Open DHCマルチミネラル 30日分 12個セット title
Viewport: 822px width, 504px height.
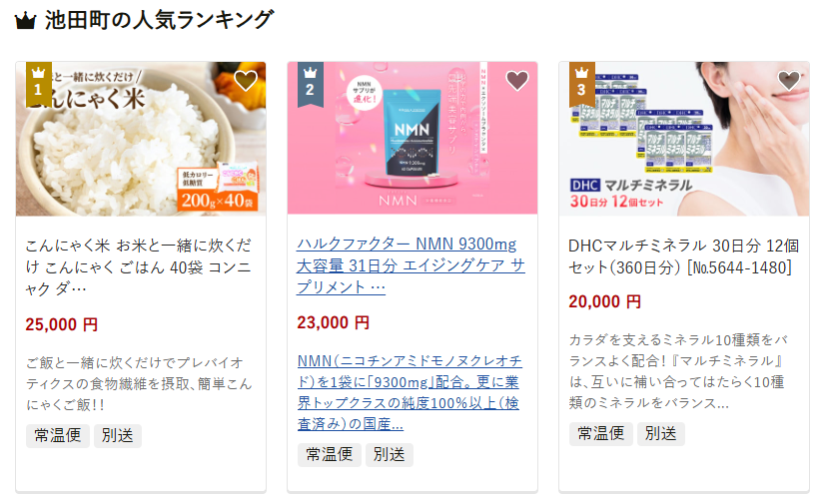coord(683,256)
